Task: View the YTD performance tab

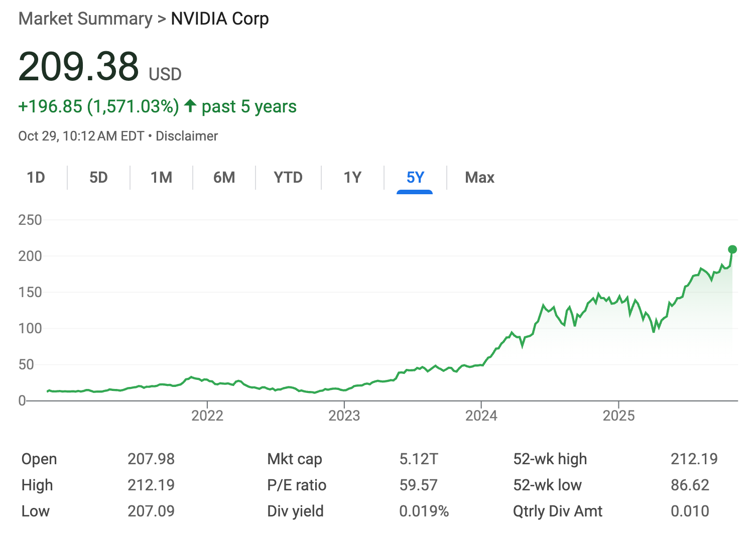Action: tap(288, 177)
